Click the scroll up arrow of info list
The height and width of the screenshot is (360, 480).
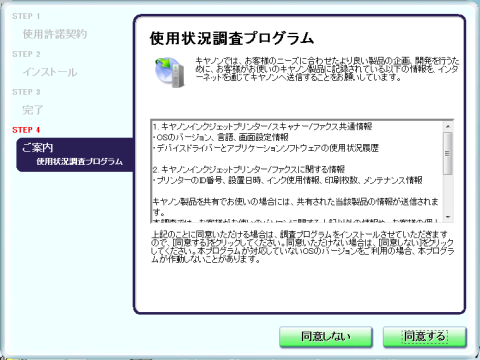448,127
